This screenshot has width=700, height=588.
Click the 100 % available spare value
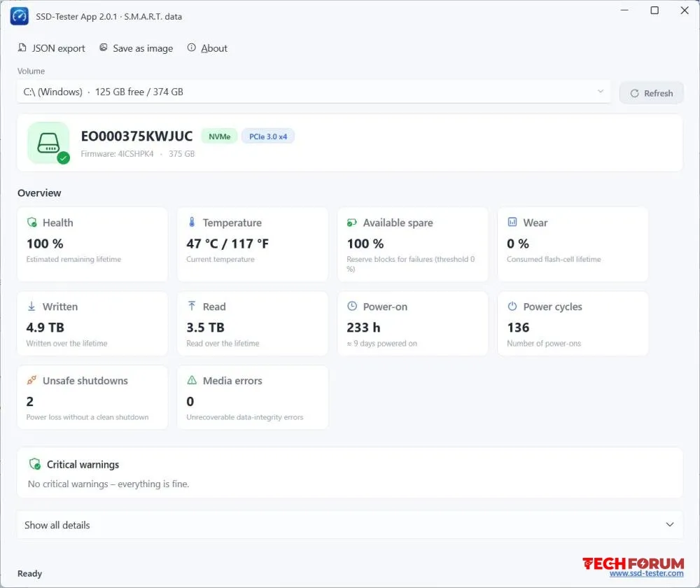[x=365, y=244]
